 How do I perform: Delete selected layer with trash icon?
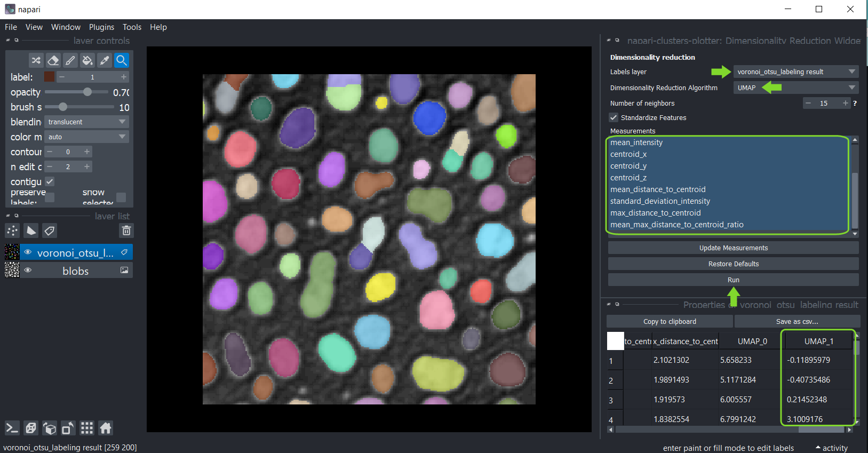point(126,231)
